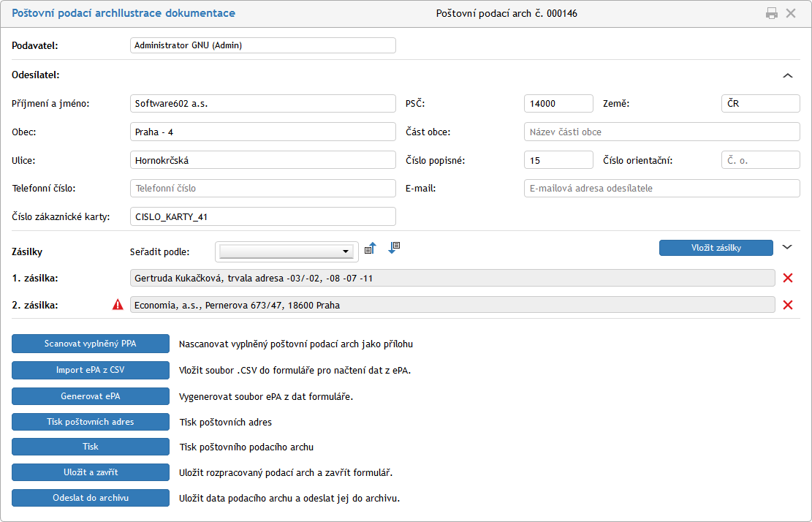Click the Část obce input field
Image resolution: width=812 pixels, height=522 pixels.
(662, 132)
